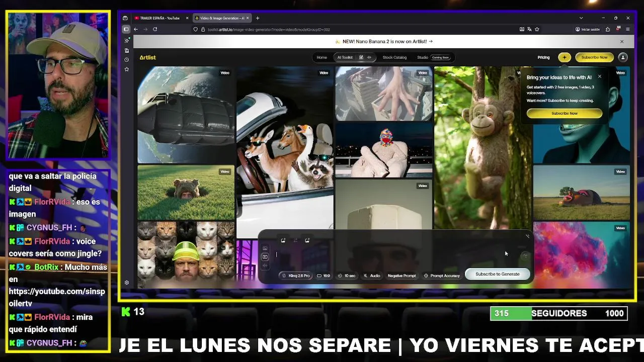
Task: Open the colorful pink cloud video thumbnail
Action: point(582,255)
